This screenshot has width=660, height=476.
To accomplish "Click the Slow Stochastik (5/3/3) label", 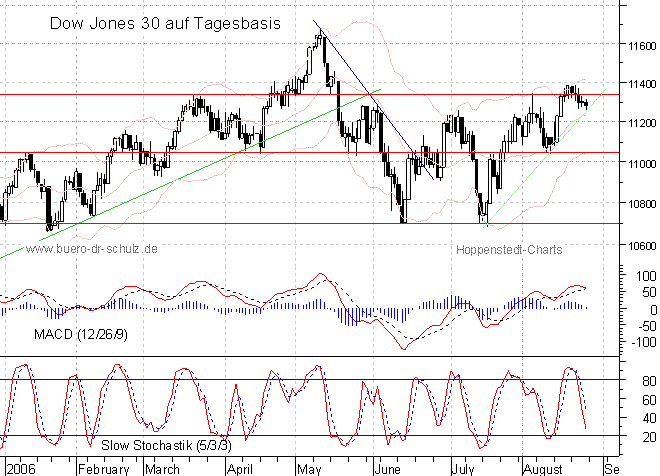I will pos(166,445).
